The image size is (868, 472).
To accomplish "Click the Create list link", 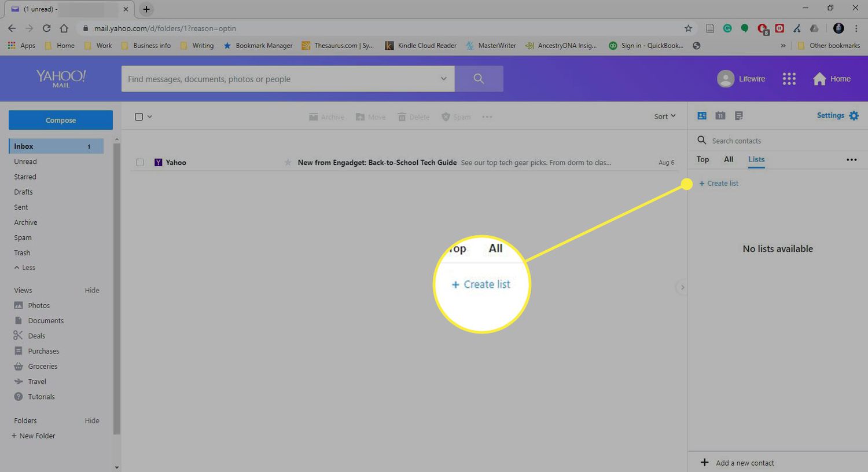I will click(719, 183).
